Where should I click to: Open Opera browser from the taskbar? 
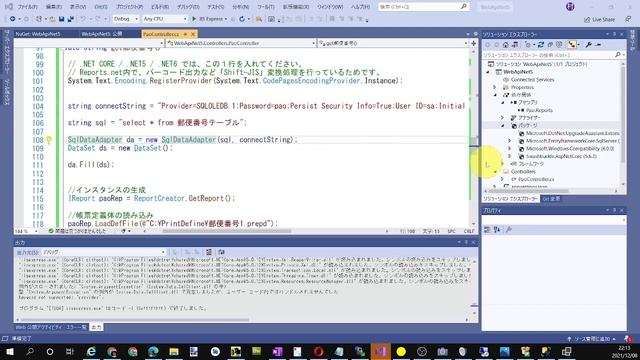319,351
